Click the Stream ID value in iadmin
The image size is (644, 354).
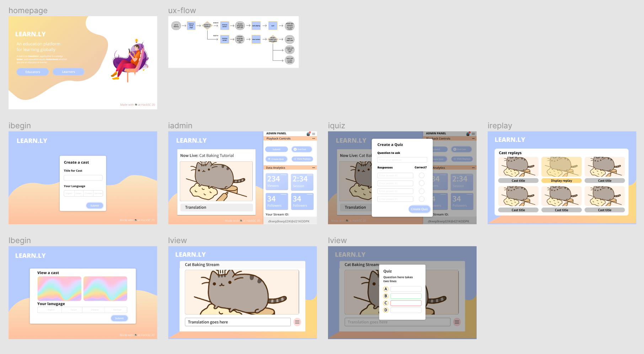pos(289,221)
